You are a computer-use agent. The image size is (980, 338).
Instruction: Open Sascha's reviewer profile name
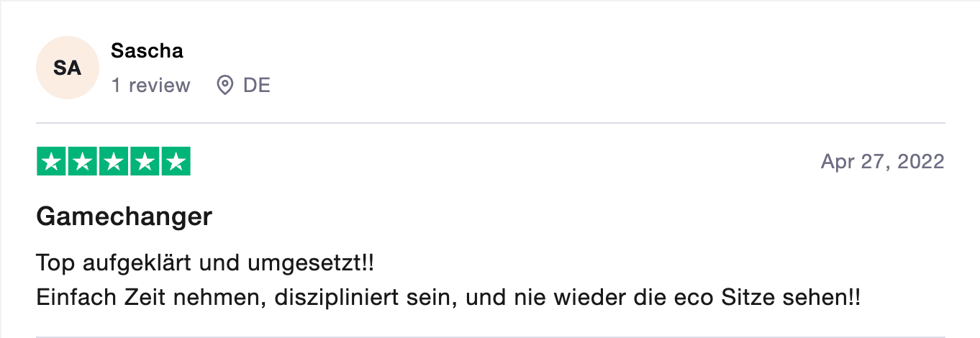click(147, 51)
